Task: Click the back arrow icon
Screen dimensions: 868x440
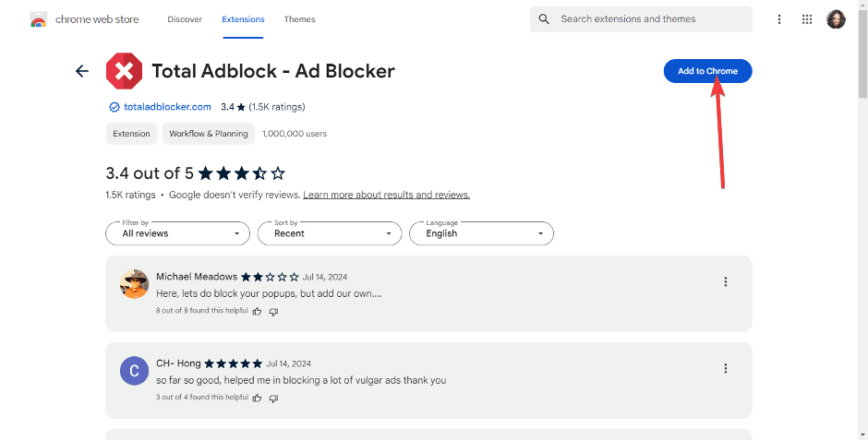Action: pos(82,71)
